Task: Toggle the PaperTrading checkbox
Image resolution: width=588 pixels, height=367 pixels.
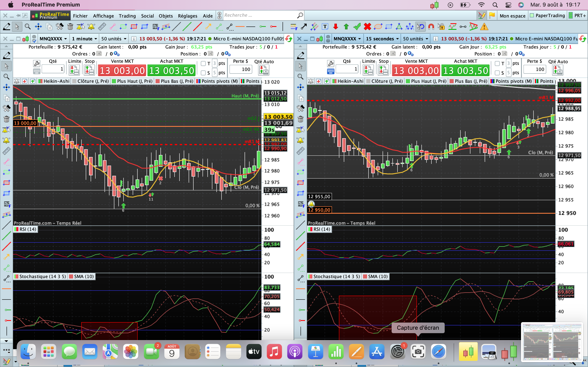Action: tap(532, 15)
